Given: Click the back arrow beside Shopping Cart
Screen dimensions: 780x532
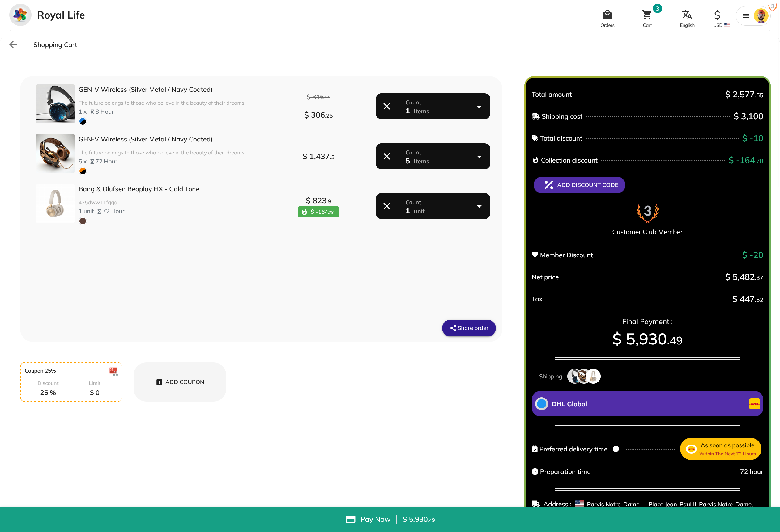Looking at the screenshot, I should [x=13, y=44].
